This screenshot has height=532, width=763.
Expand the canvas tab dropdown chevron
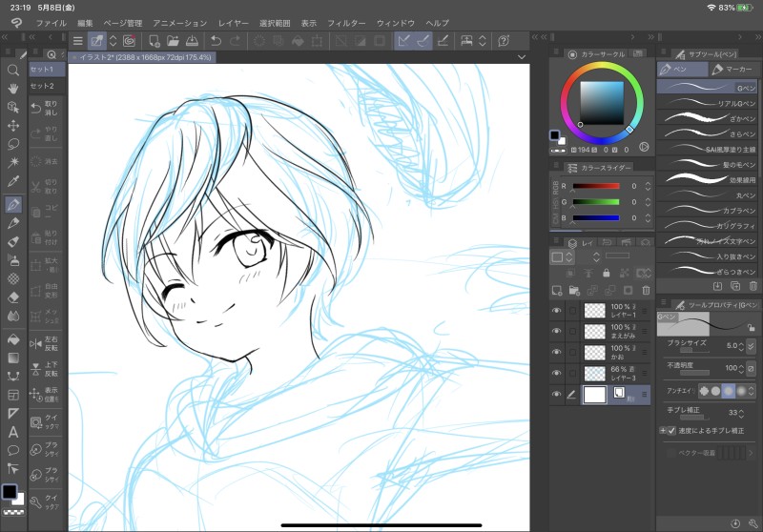coord(522,57)
